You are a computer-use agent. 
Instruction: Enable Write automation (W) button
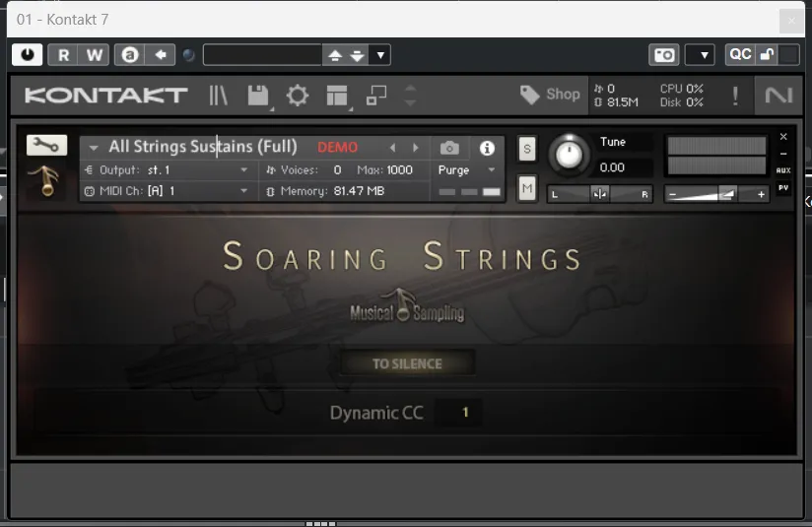click(94, 55)
